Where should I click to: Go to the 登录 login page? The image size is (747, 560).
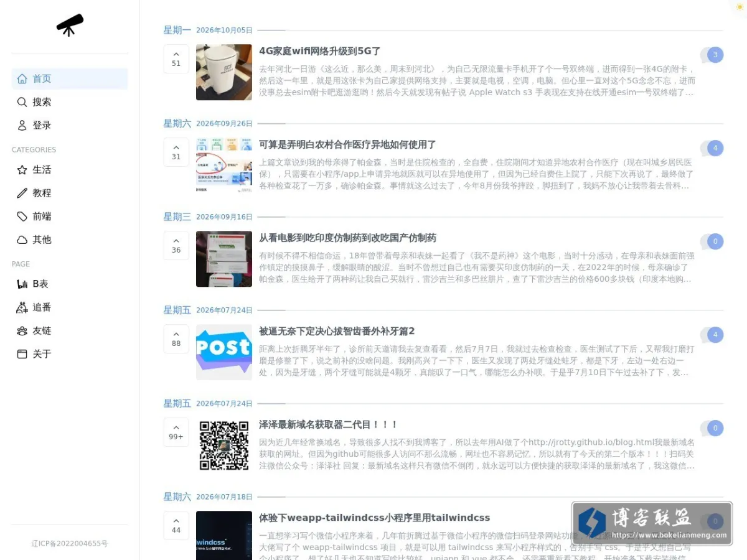coord(70,125)
